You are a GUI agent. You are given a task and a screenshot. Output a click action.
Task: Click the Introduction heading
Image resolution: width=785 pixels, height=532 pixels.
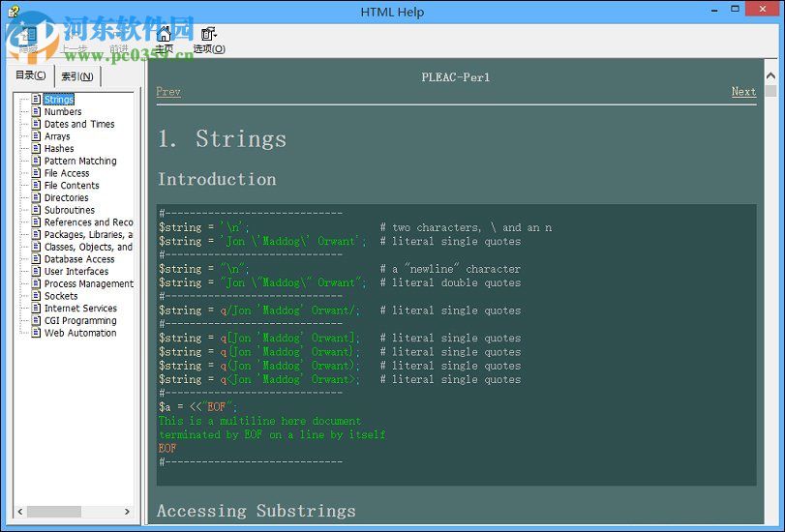(x=217, y=179)
